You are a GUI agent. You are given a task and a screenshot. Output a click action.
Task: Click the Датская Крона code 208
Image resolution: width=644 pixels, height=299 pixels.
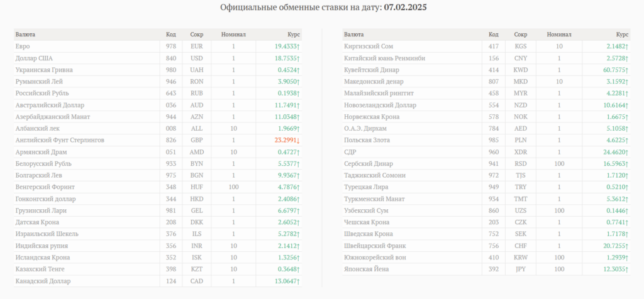171,222
